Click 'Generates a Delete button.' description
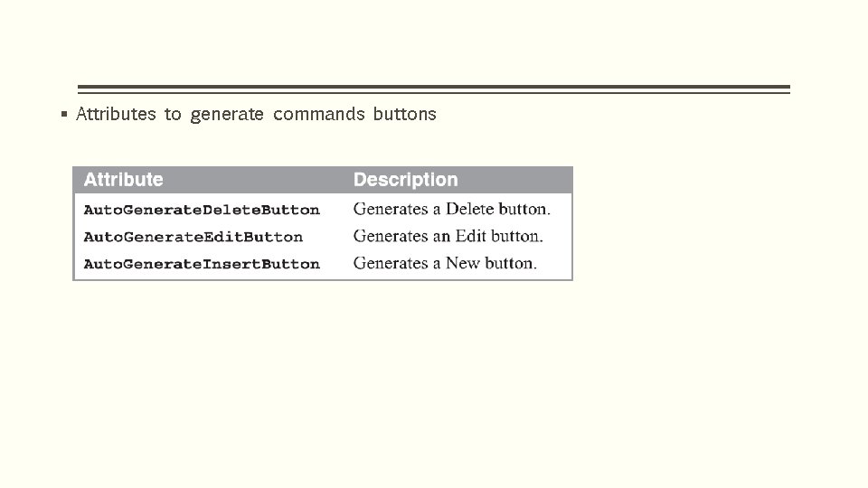868x488 pixels. coord(451,210)
